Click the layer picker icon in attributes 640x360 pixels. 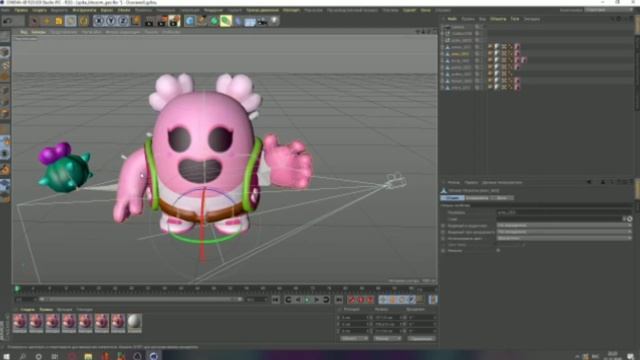click(x=629, y=219)
